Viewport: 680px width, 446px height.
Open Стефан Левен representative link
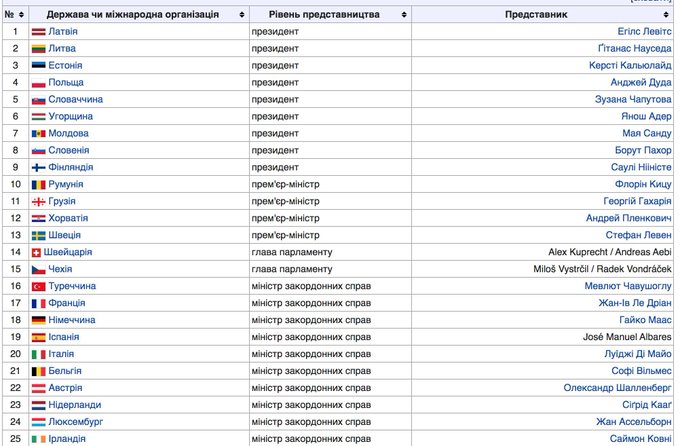pyautogui.click(x=638, y=235)
